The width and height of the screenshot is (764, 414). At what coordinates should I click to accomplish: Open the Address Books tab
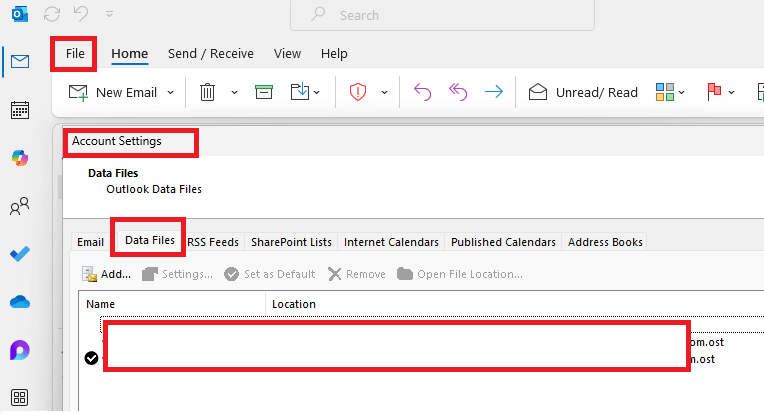(x=605, y=242)
